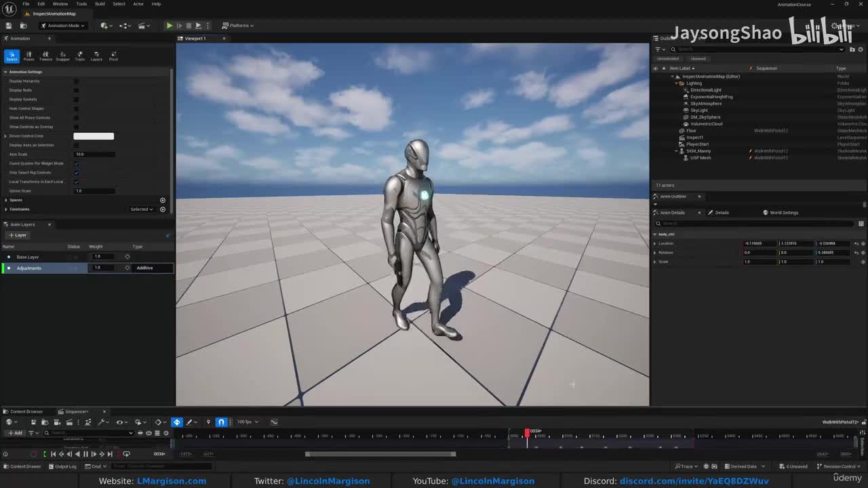Switch to the World Settings tab

(x=781, y=213)
